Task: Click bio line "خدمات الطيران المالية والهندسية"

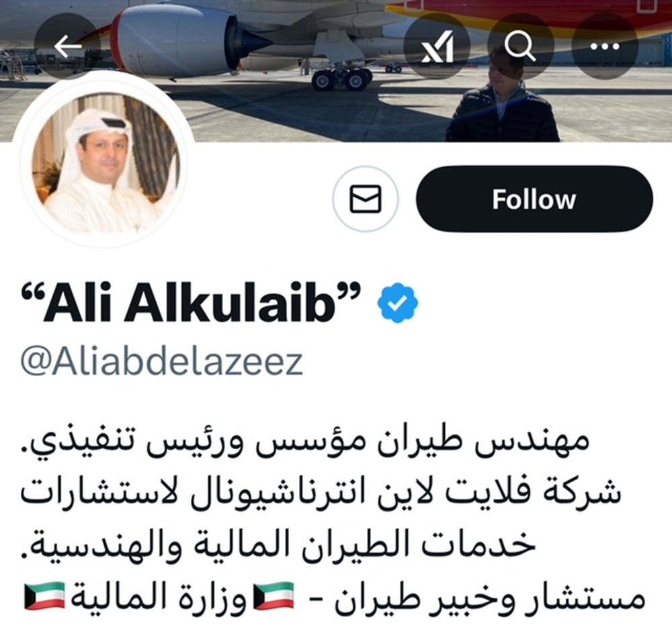Action: coord(279,545)
